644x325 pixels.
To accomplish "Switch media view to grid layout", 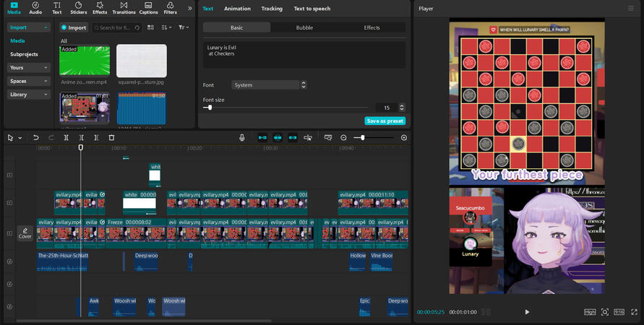I will tap(151, 27).
